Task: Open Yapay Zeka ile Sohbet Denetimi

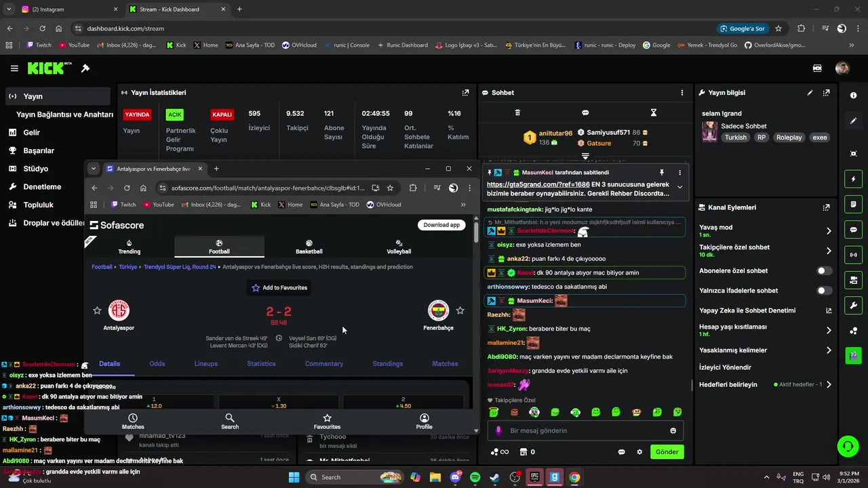Action: [x=765, y=310]
